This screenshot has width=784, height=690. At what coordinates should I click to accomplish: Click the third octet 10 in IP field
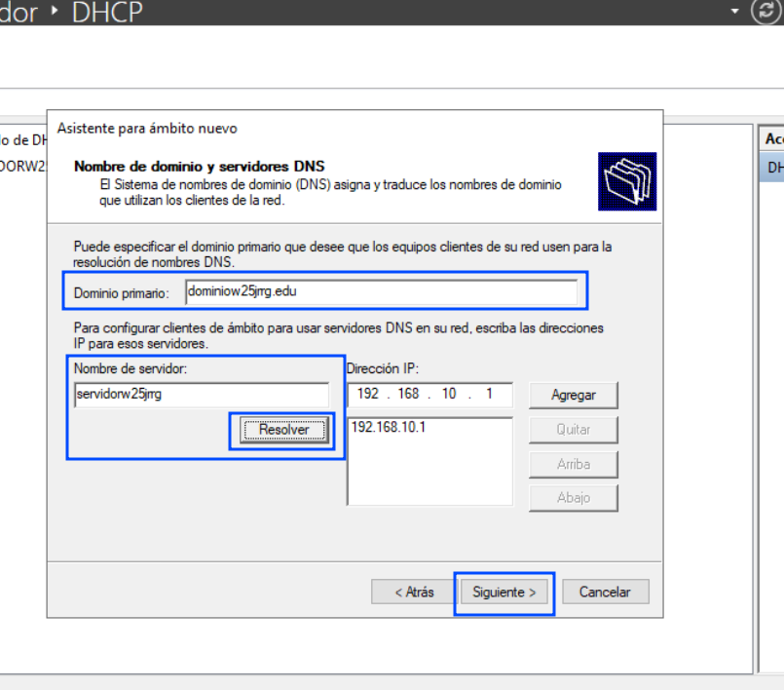(x=449, y=395)
